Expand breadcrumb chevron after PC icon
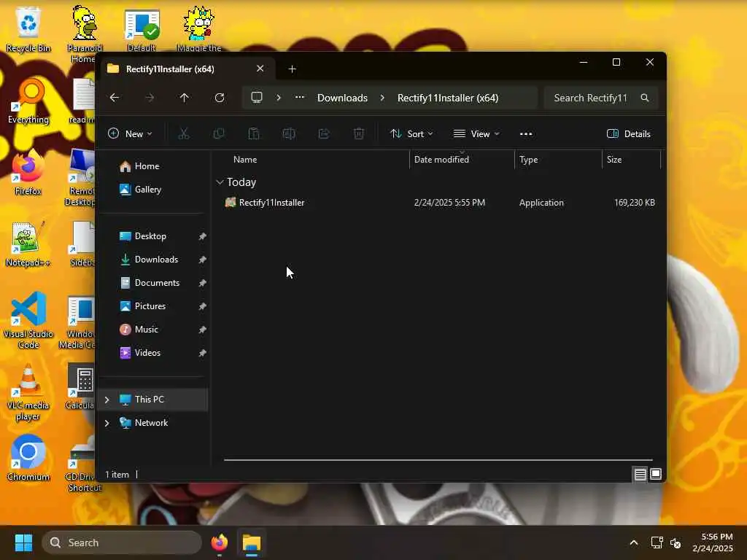This screenshot has height=560, width=747. [x=279, y=98]
